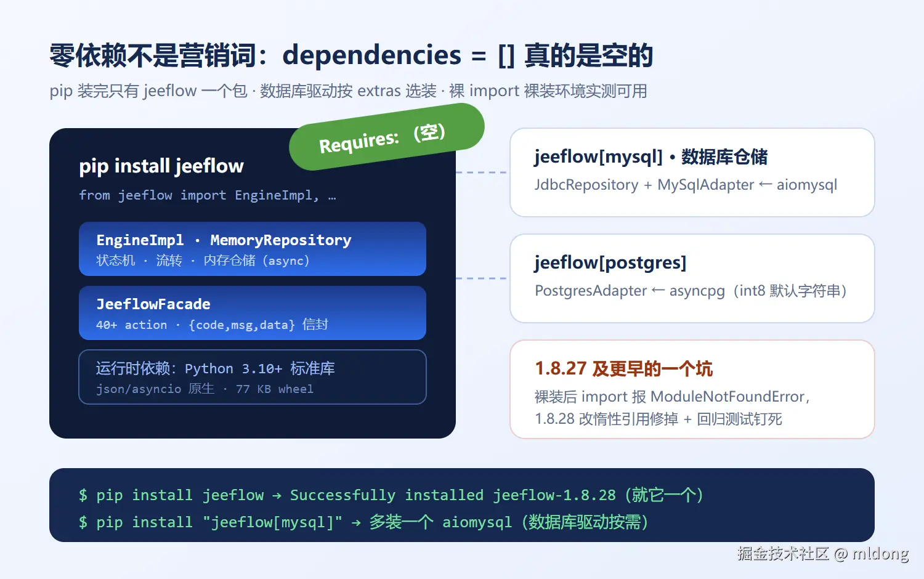Screen dimensions: 924x579
Task: Click the green 'Requires: (空)' badge
Action: coord(387,137)
